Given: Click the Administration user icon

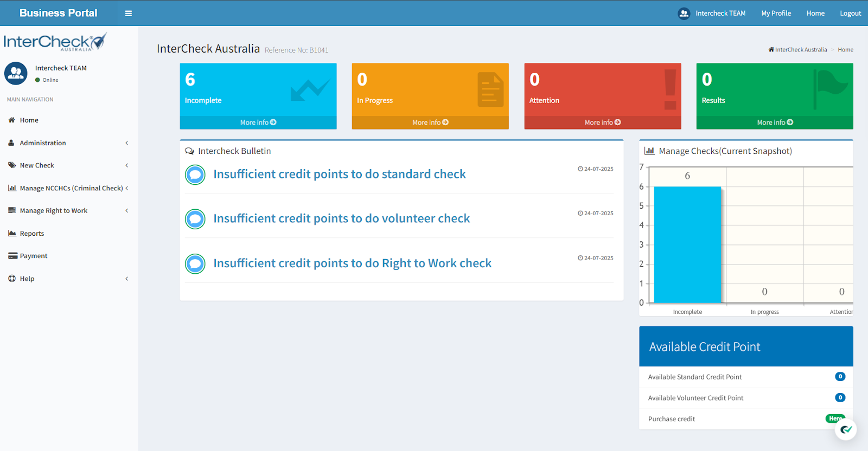Looking at the screenshot, I should pyautogui.click(x=11, y=143).
